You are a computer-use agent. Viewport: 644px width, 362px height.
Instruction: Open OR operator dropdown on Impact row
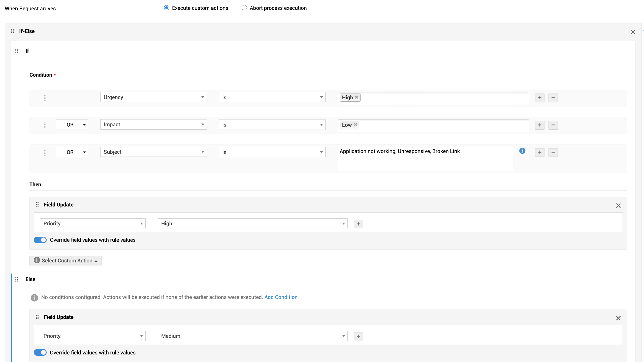pos(72,125)
